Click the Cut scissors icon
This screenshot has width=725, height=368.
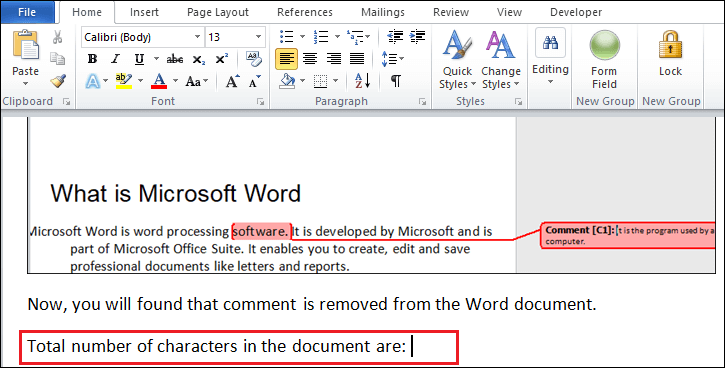pos(57,37)
